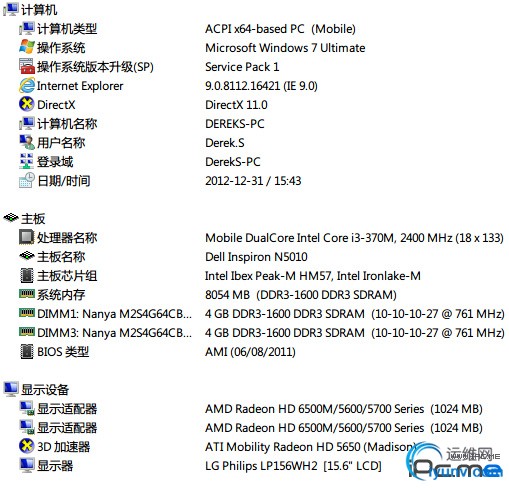The image size is (509, 488).
Task: Open the Dell Inspiron N5010 value
Action: tap(256, 257)
